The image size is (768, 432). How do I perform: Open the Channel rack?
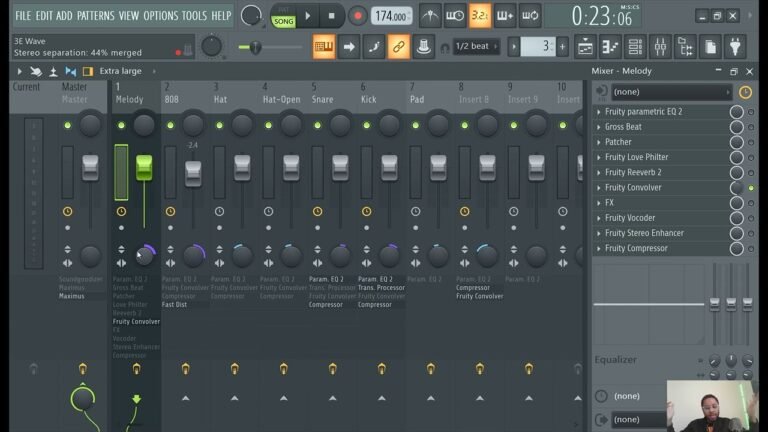click(x=635, y=47)
